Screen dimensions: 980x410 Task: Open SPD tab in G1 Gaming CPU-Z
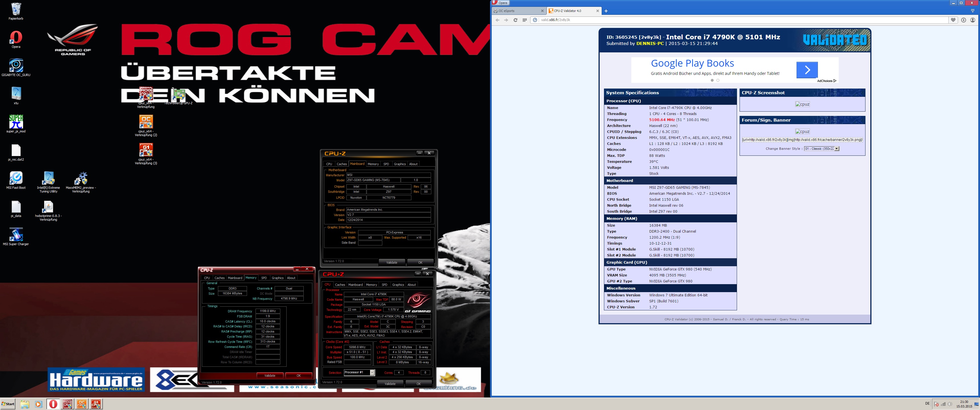tap(384, 284)
